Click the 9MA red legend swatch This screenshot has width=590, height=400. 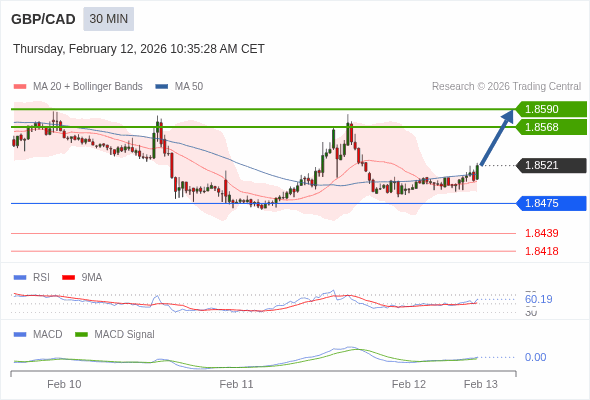68,278
